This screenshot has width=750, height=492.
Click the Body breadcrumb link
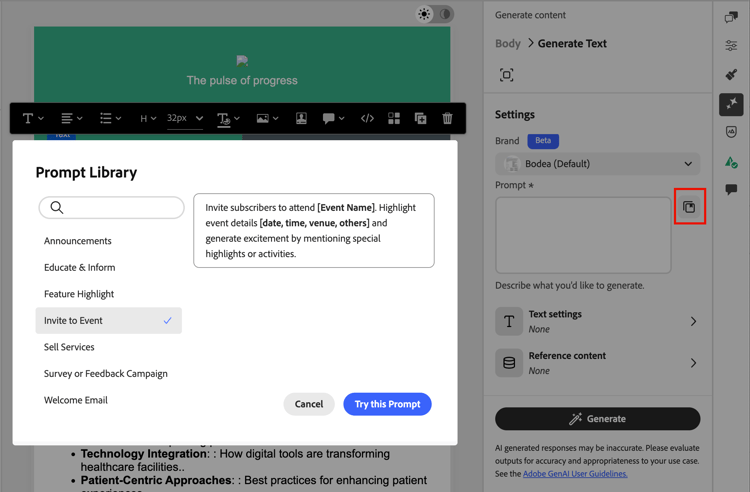[x=507, y=44]
